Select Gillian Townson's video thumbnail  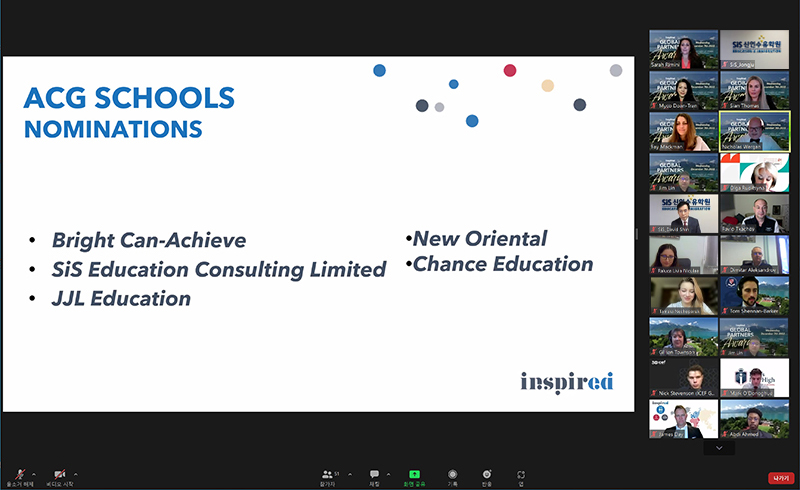[x=684, y=337]
